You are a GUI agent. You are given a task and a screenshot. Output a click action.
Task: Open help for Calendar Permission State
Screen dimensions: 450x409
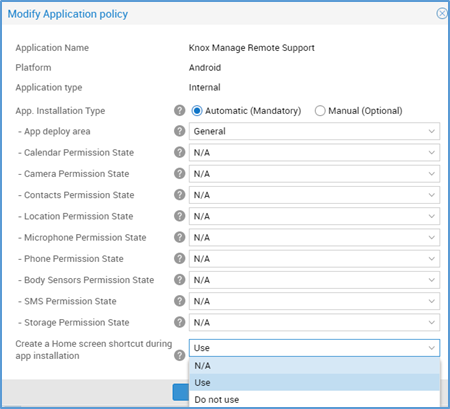(x=179, y=152)
